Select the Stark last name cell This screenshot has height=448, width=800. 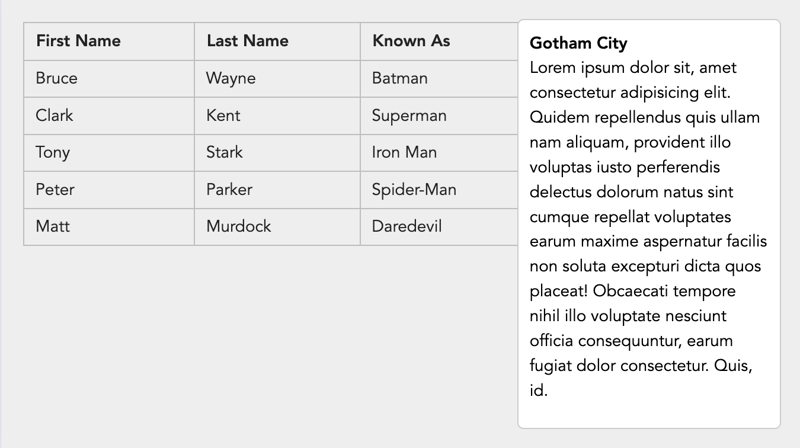coord(277,153)
